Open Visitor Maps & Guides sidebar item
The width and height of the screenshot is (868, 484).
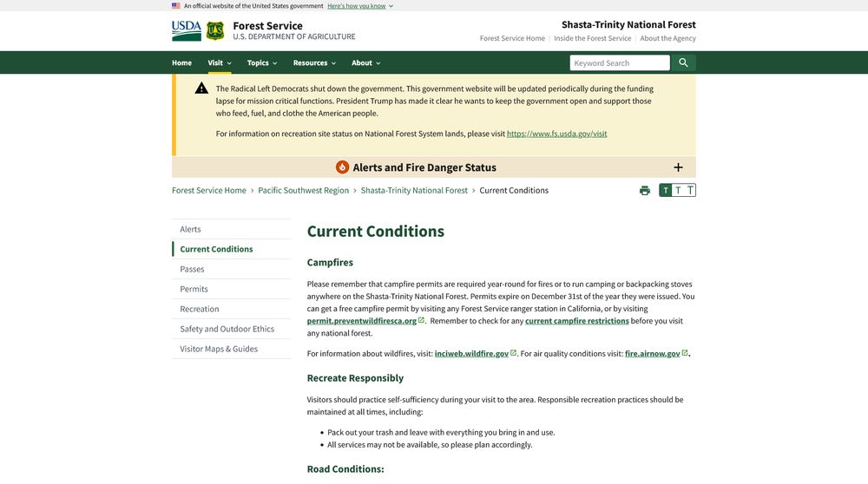(232, 349)
